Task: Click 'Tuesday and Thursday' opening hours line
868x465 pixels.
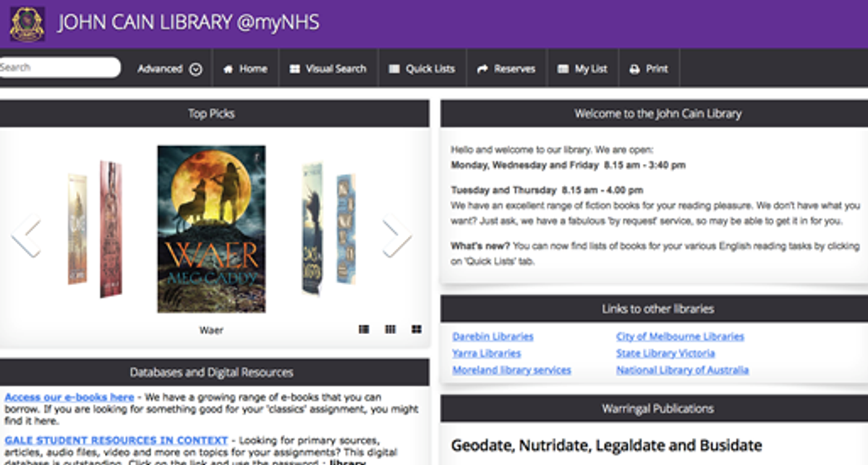Action: tap(546, 190)
